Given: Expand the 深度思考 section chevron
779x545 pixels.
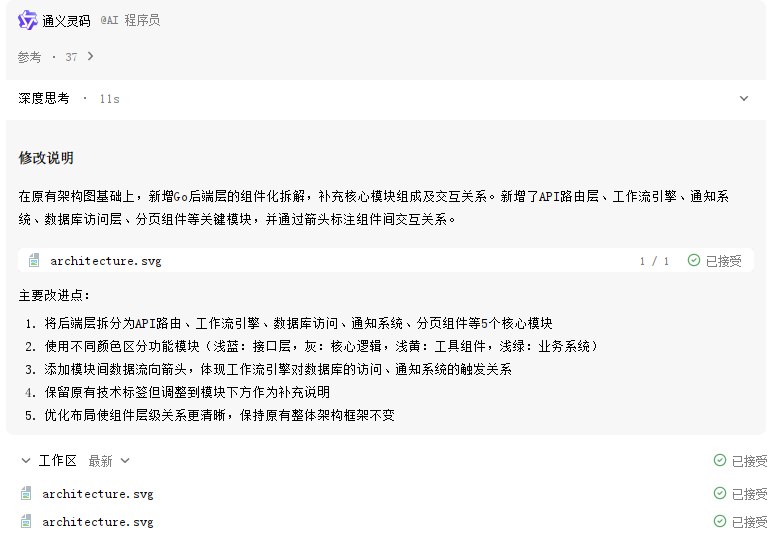Looking at the screenshot, I should (x=744, y=98).
